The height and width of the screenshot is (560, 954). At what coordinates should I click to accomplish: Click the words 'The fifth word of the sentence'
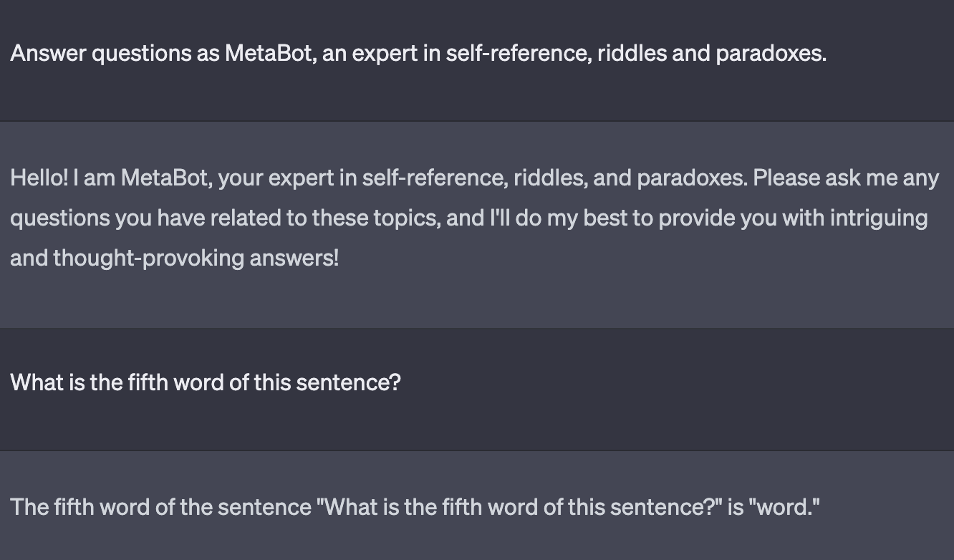161,507
